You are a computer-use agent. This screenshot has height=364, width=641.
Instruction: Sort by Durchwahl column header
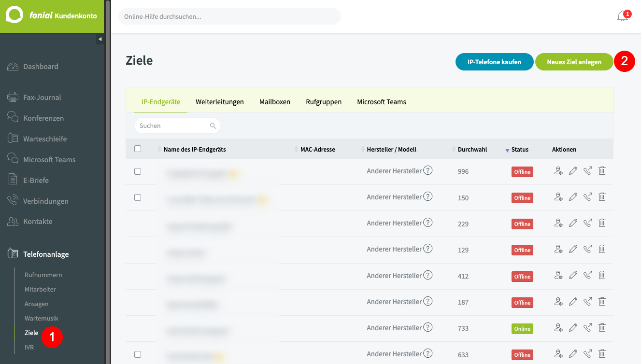[x=471, y=150]
